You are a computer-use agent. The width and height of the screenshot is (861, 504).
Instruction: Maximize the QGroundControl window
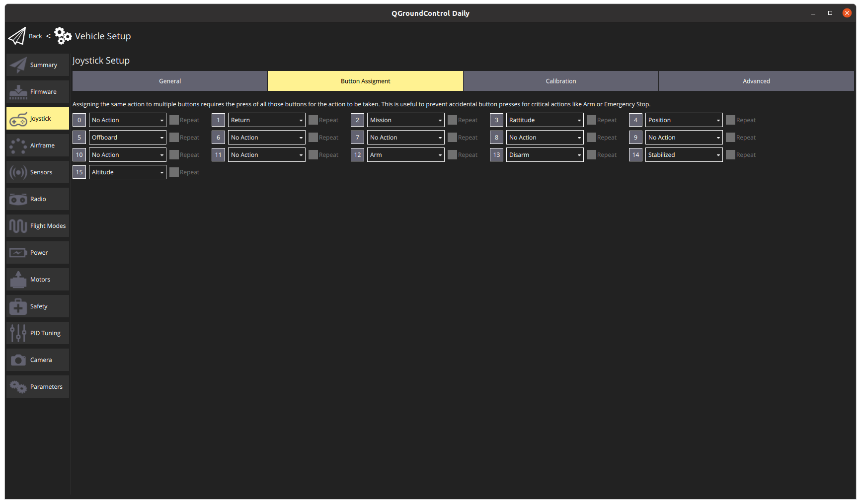click(830, 13)
